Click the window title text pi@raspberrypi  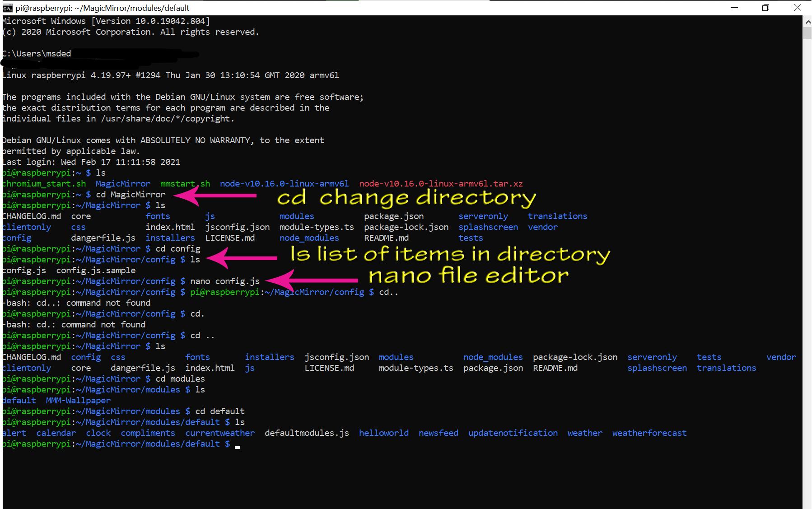pyautogui.click(x=103, y=8)
